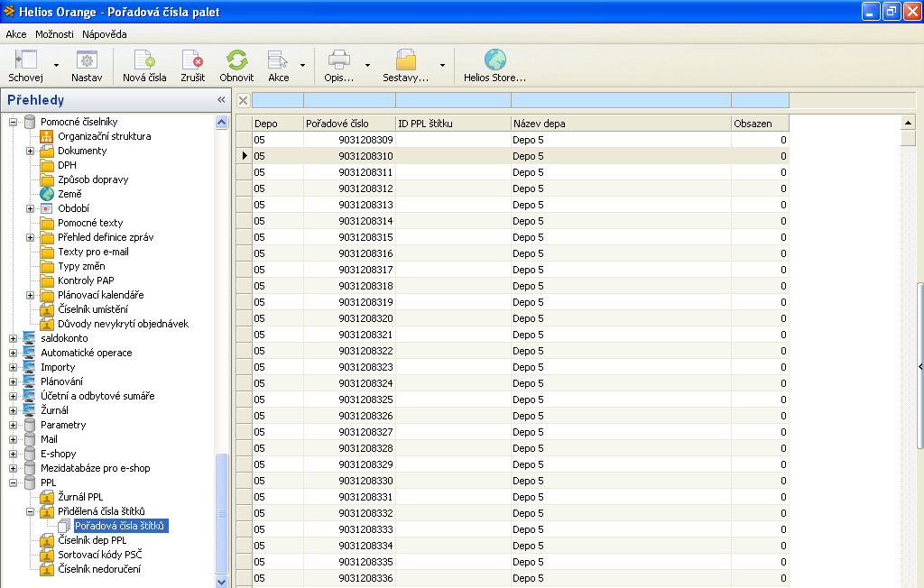The width and height of the screenshot is (924, 588).
Task: Click grid scrollbar up arrow
Action: pos(908,123)
